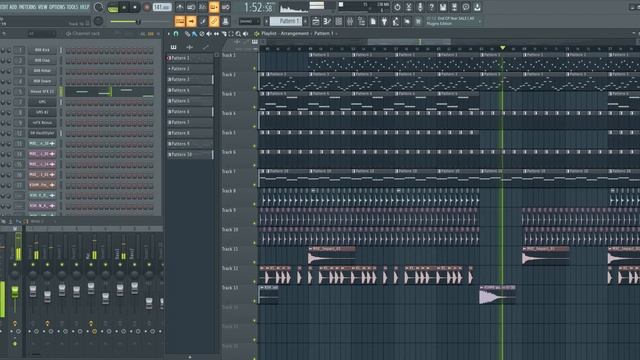Toggle loop recording icon
The width and height of the screenshot is (640, 360).
coord(225,7)
